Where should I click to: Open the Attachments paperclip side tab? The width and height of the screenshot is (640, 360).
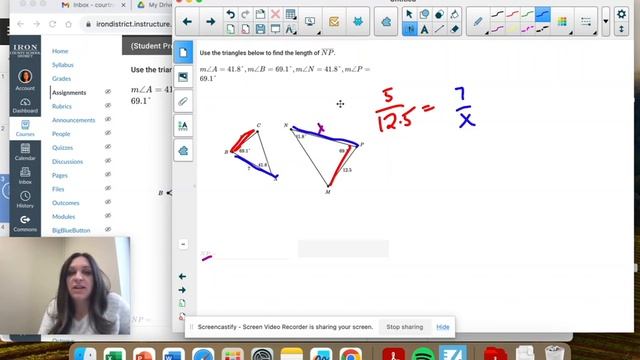[183, 101]
